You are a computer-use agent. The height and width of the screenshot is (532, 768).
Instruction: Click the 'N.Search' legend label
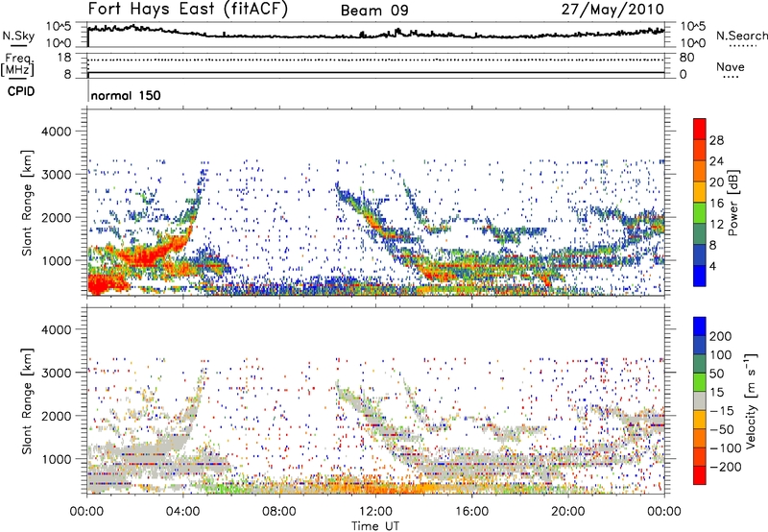point(741,36)
